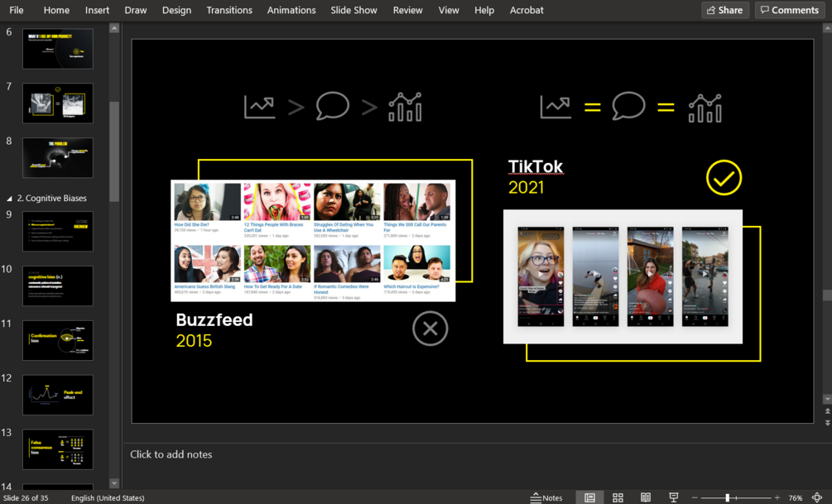Select right speech bubble icon above TikTok

tap(629, 106)
